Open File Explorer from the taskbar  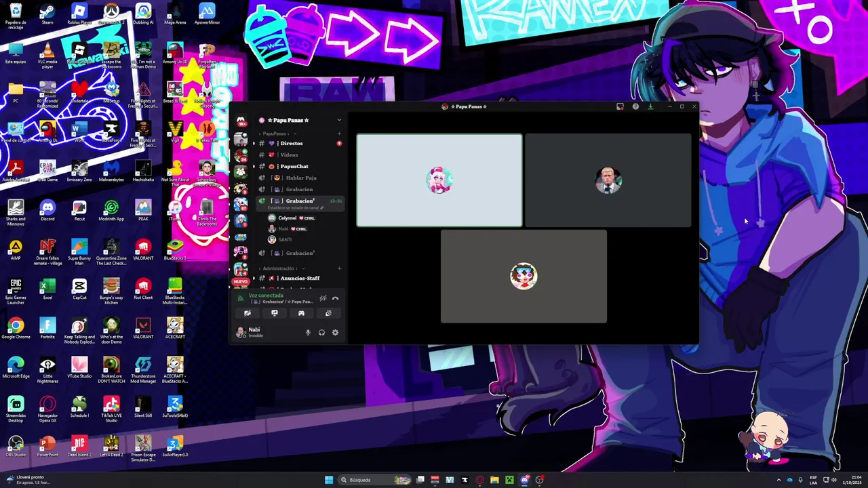(494, 480)
